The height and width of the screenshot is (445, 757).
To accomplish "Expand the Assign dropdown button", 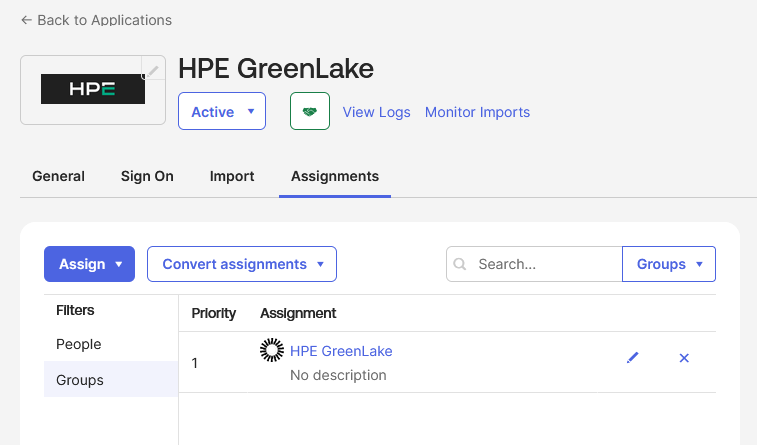I will pos(89,264).
